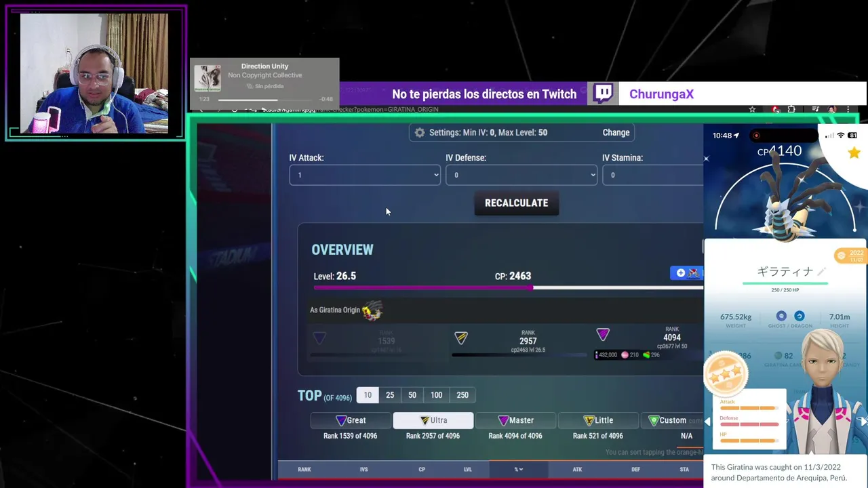Screen dimensions: 868x488
Task: Sort table by RANK column
Action: pos(304,469)
